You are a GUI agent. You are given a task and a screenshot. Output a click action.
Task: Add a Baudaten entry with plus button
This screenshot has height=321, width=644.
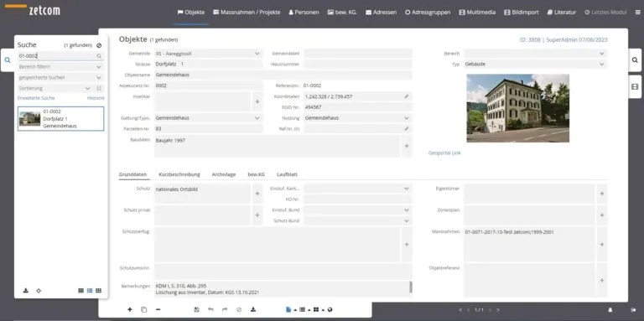click(407, 146)
